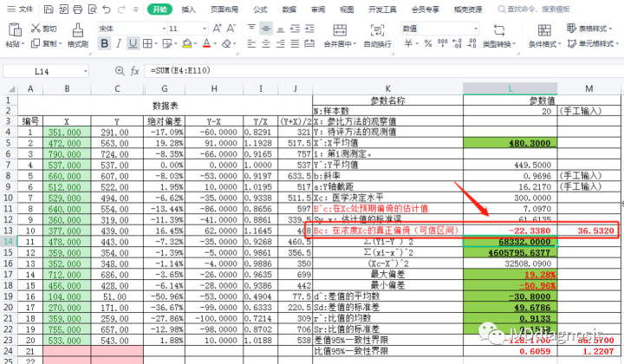
Task: Click the Wrap Text button
Action: tap(377, 36)
